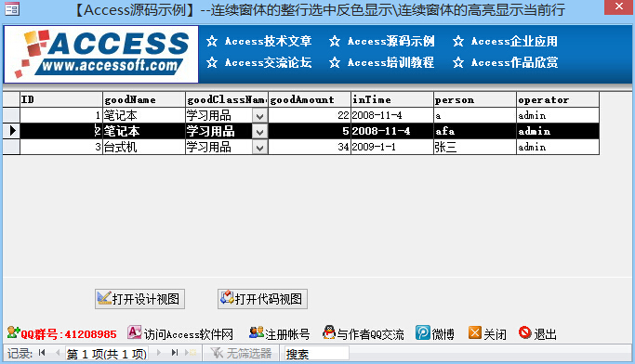Click the red 退出 icon
This screenshot has height=364, width=635.
(525, 332)
